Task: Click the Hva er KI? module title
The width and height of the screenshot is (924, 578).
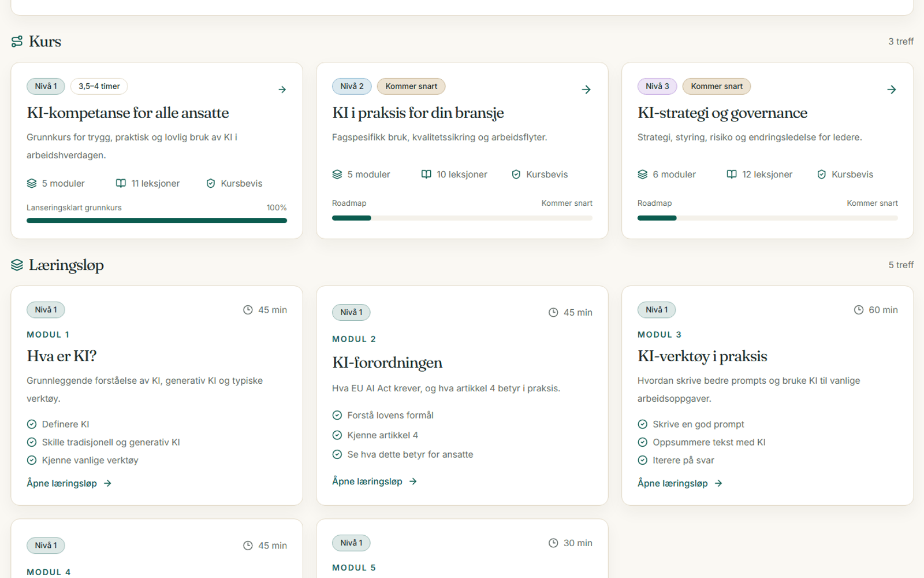Action: (x=62, y=356)
